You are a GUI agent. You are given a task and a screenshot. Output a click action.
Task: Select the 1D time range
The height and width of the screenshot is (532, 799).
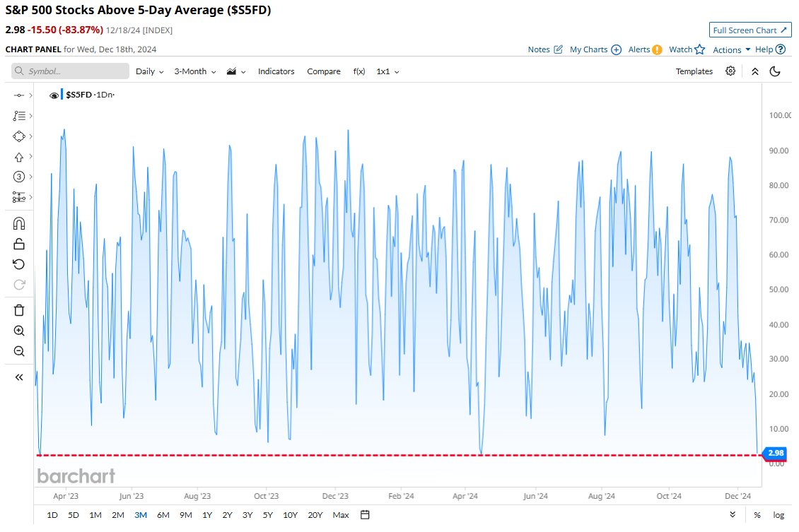(x=52, y=515)
